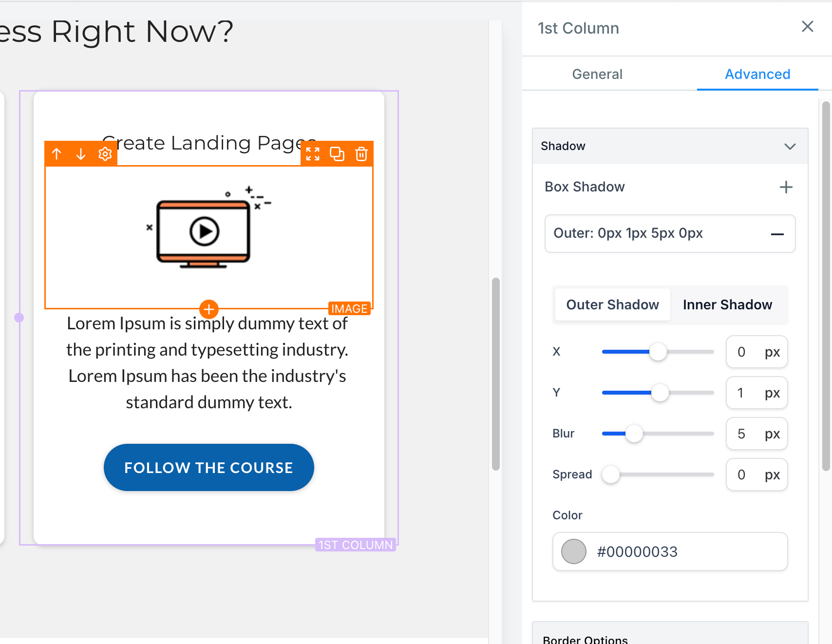Viewport: 832px width, 644px height.
Task: Choose the Outer Shadow option
Action: pyautogui.click(x=613, y=304)
